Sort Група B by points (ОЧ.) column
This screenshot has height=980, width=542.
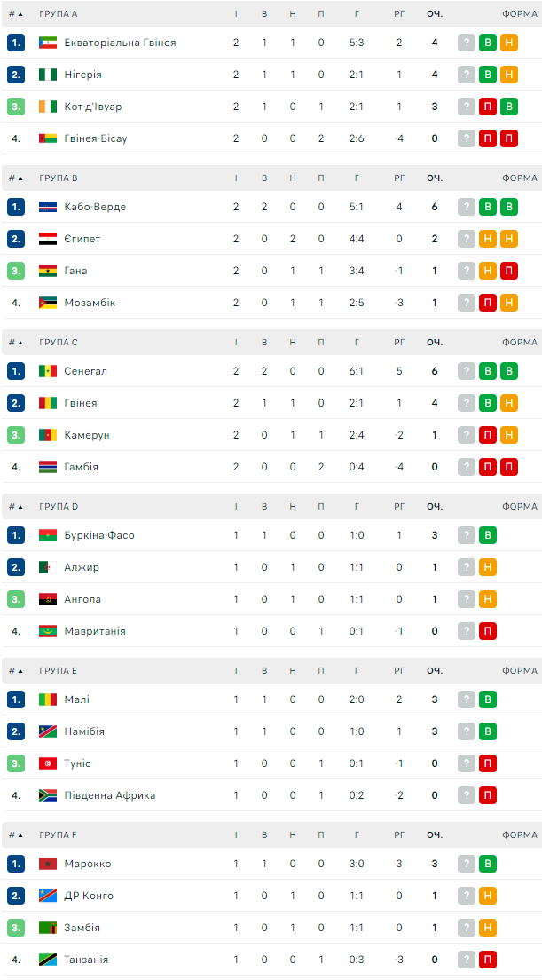(435, 178)
